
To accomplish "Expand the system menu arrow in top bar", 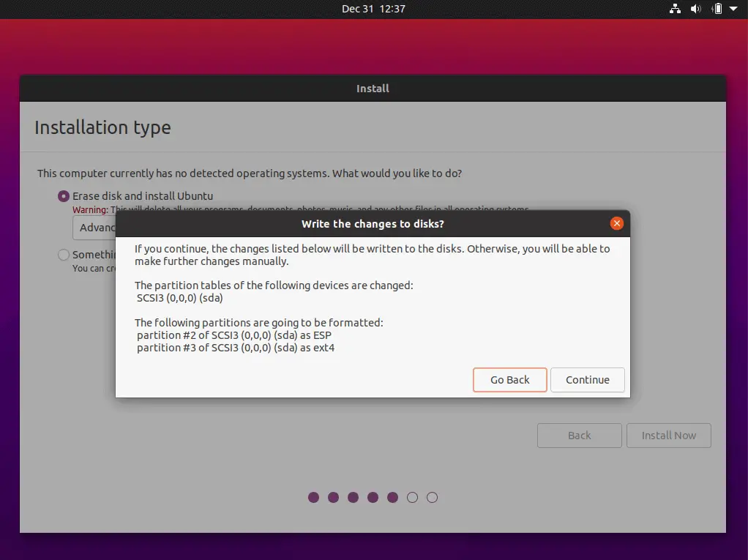I will [x=733, y=9].
